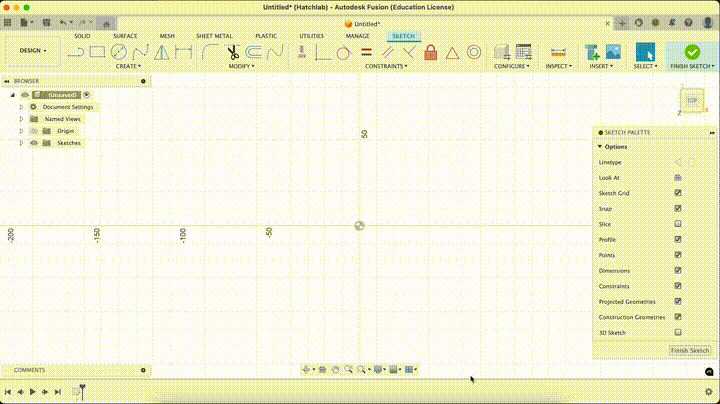Open the Data Panel grid icon
This screenshot has width=720, height=404.
[8, 22]
